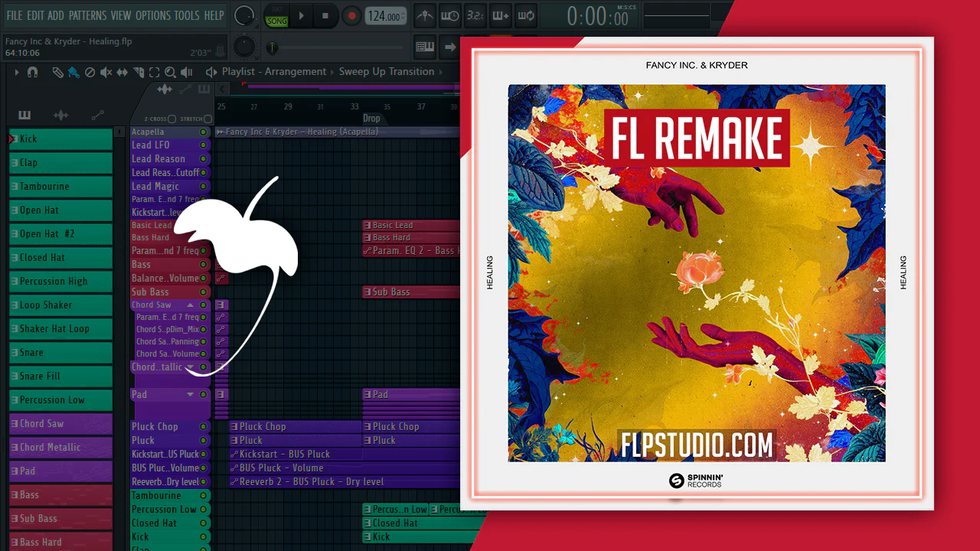Click the 3-2-1 countdown icon

[x=475, y=15]
